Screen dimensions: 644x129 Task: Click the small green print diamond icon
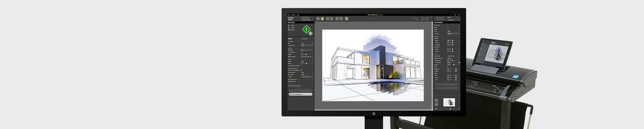(310, 34)
